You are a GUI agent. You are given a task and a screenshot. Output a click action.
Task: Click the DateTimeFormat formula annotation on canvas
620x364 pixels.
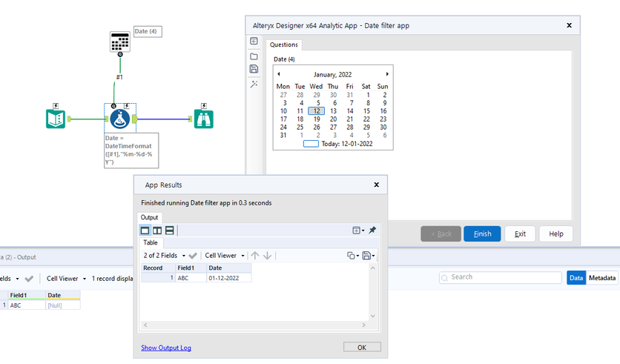click(131, 150)
